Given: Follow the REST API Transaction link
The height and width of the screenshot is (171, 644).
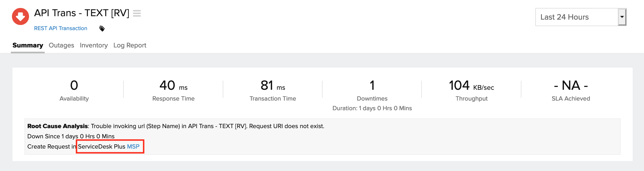Looking at the screenshot, I should coord(61,28).
